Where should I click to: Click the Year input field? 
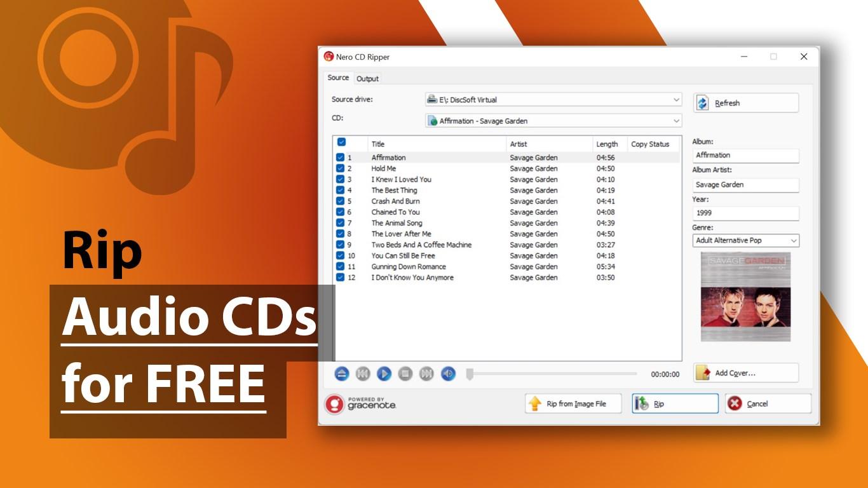745,213
